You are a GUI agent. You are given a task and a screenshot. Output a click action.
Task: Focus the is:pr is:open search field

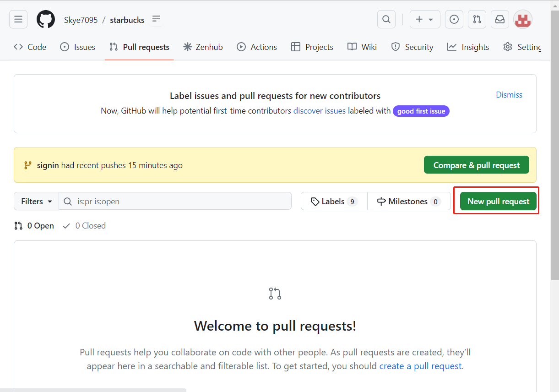click(175, 201)
